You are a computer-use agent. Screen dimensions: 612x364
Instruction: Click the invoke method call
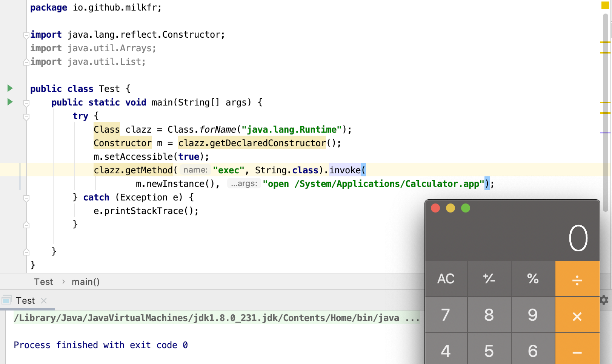coord(345,170)
